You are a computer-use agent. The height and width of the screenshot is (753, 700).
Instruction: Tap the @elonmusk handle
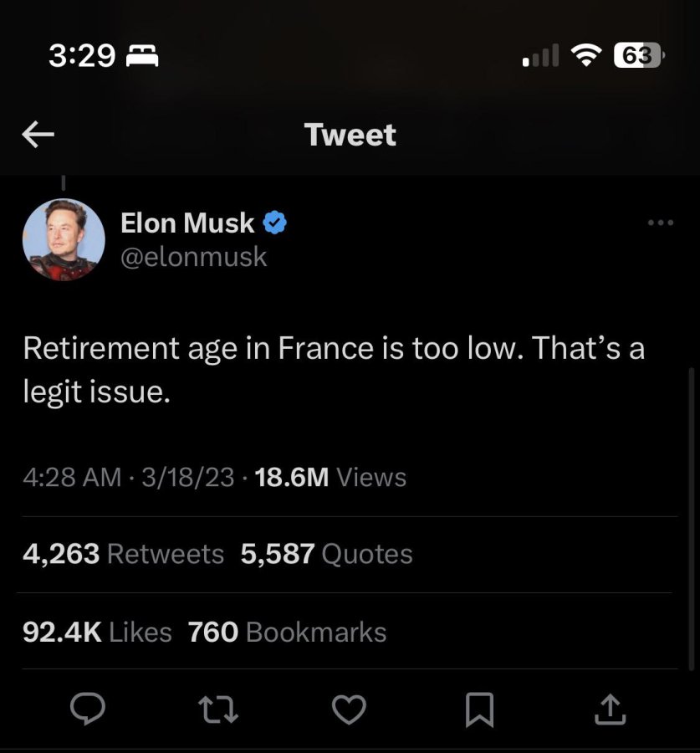(x=193, y=257)
